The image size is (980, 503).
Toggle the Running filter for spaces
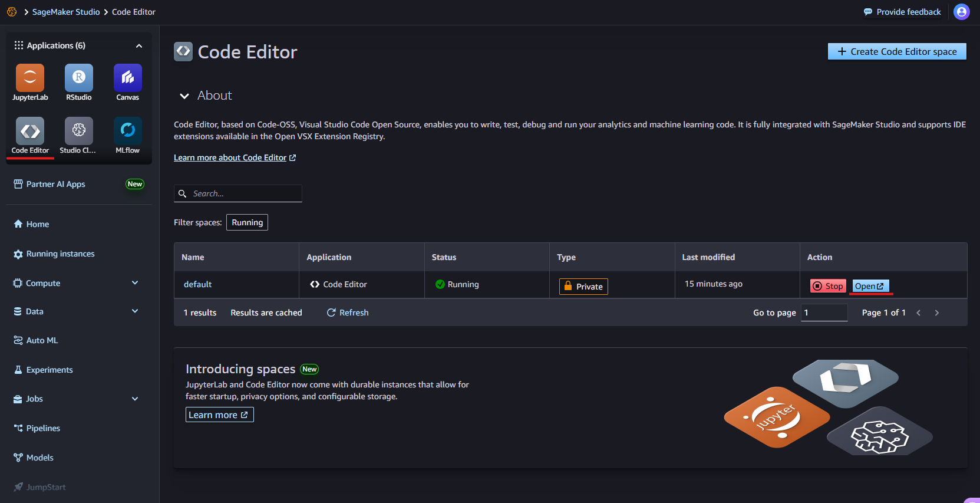(x=247, y=222)
